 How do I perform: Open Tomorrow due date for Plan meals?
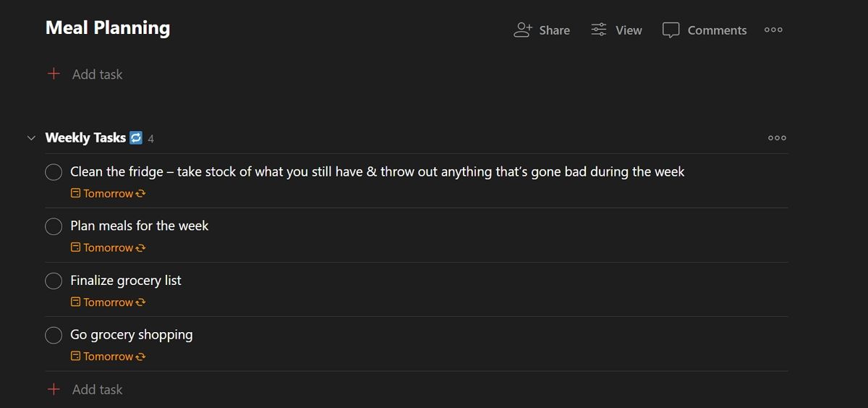108,248
